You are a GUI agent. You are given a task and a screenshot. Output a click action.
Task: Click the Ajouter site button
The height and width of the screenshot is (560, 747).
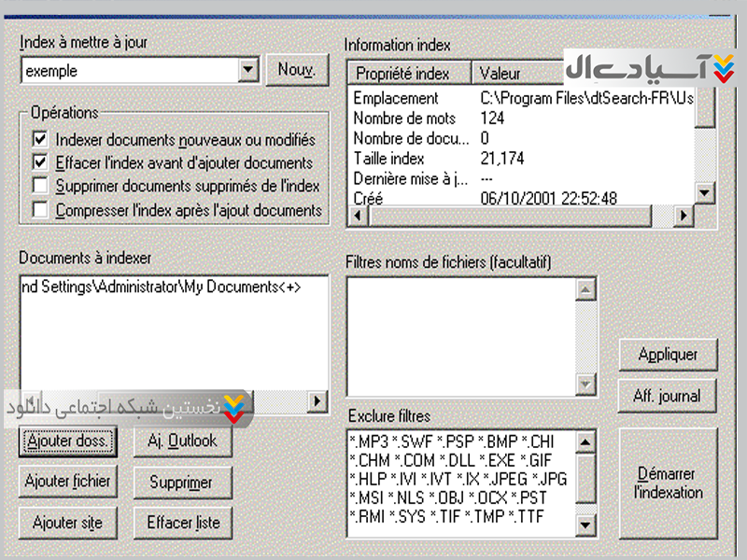pyautogui.click(x=67, y=523)
